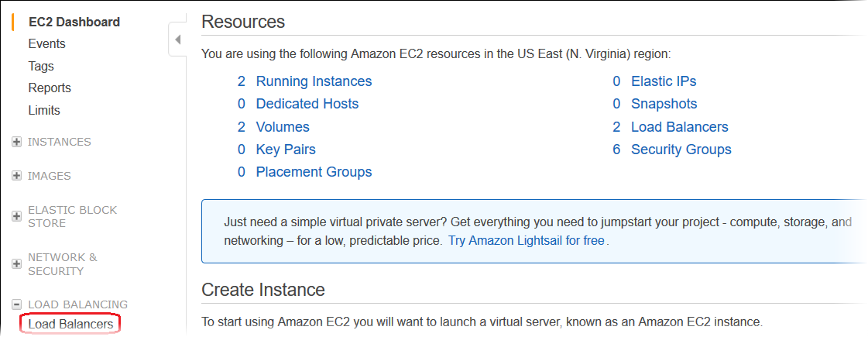This screenshot has width=868, height=337.
Task: Open Limits in the sidebar
Action: click(x=44, y=111)
